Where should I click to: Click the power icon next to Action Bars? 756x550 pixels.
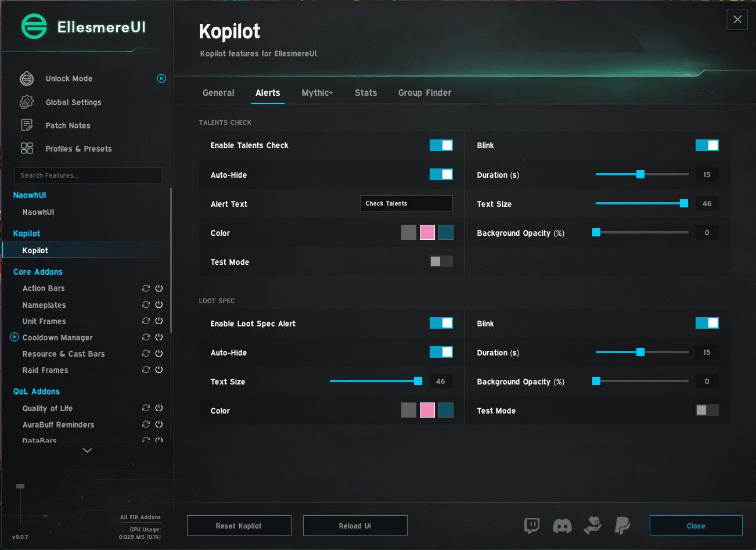[159, 288]
